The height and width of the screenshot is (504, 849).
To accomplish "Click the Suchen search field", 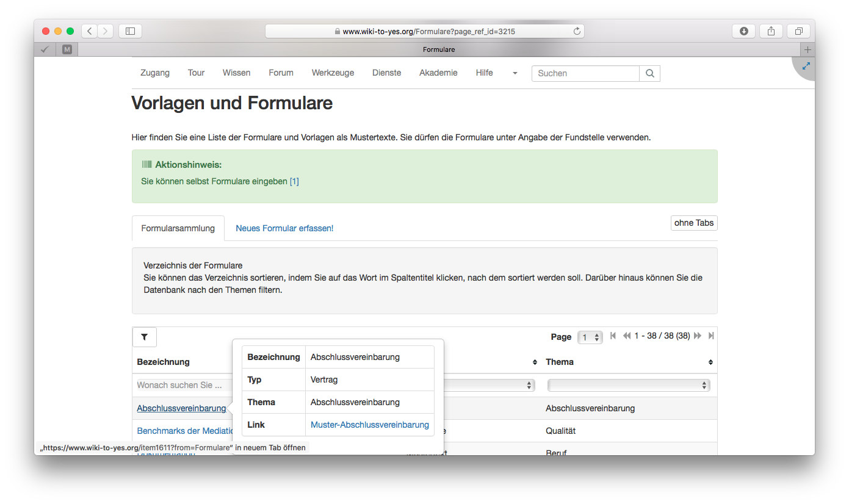I will point(585,73).
